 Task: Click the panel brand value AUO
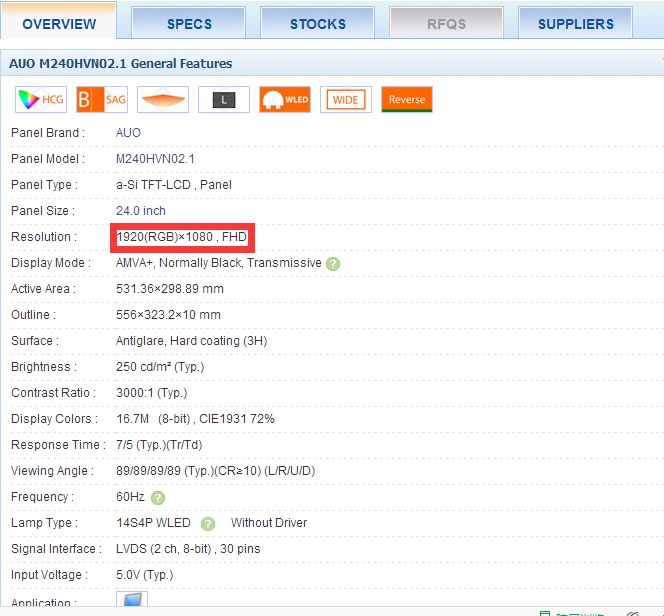[128, 133]
